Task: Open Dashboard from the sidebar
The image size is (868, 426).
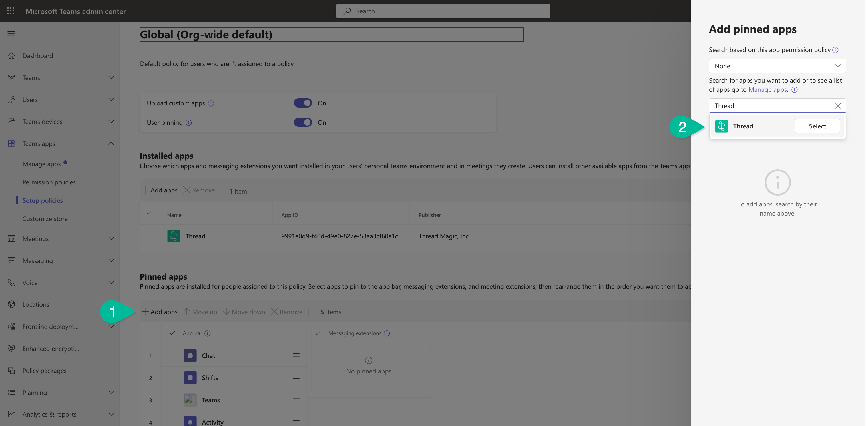Action: (x=38, y=56)
